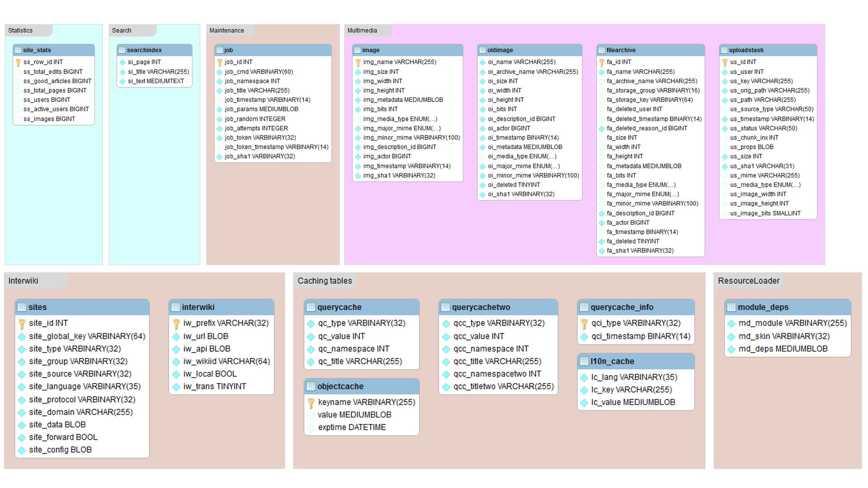Image resolution: width=868 pixels, height=488 pixels.
Task: Select the Multimedia layer label
Action: click(x=362, y=31)
